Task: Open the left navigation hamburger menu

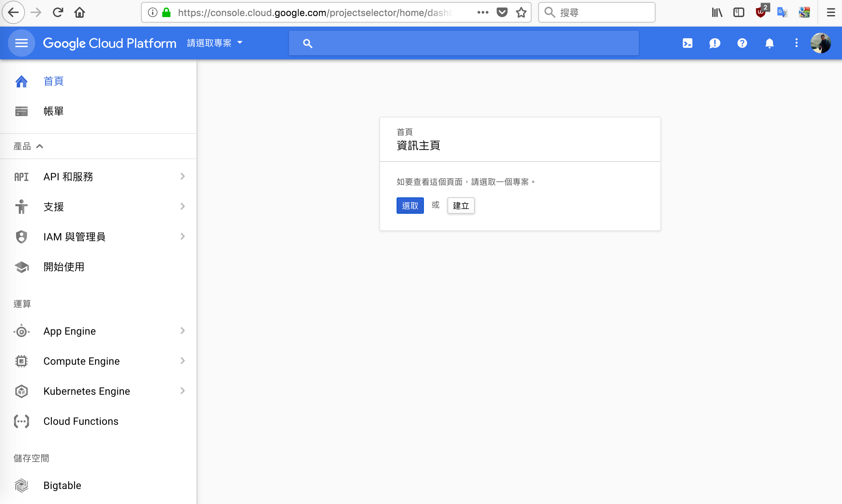Action: [21, 43]
